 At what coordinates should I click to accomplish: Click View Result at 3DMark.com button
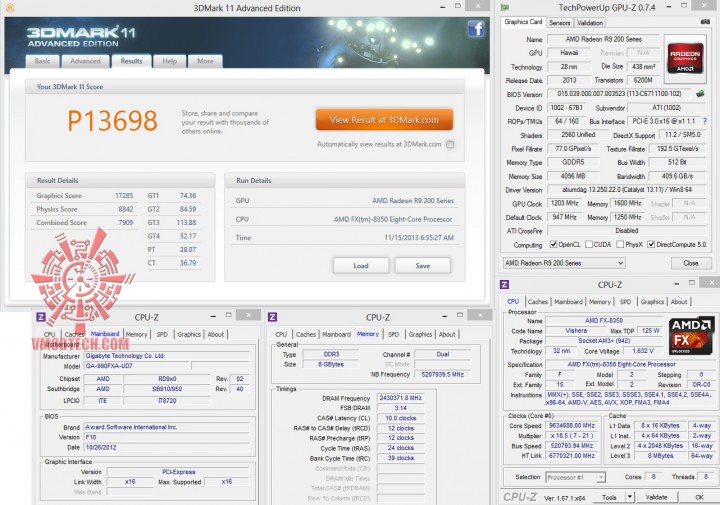pos(384,120)
